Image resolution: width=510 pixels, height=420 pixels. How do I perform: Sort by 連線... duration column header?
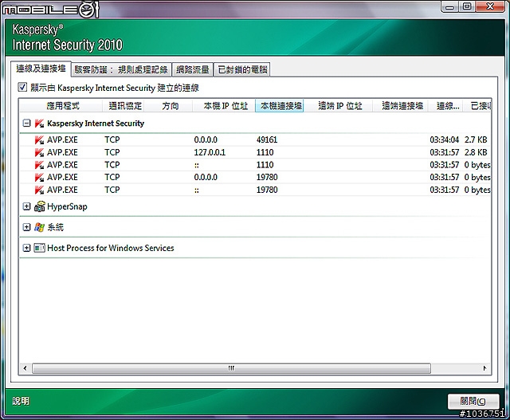point(446,106)
